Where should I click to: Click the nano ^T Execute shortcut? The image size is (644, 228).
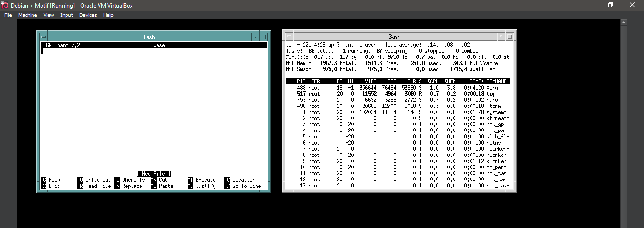202,180
